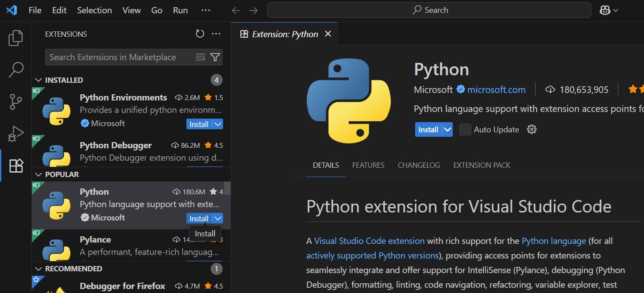Follow the Python language link
This screenshot has height=293, width=644.
click(554, 241)
